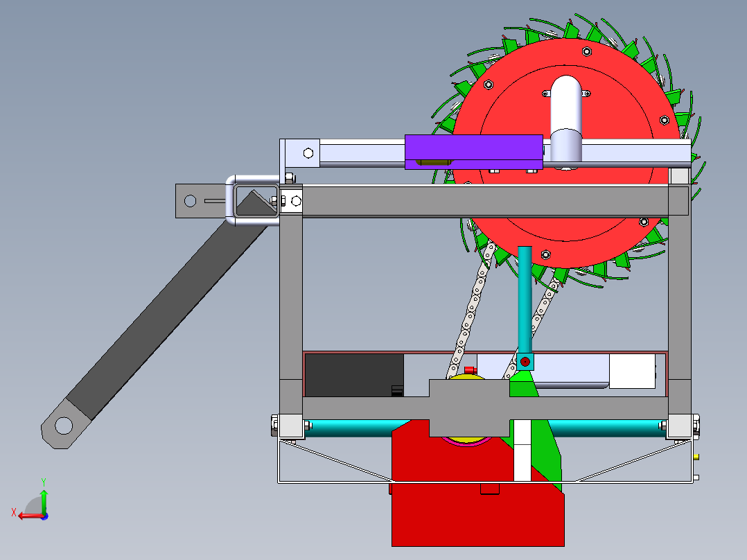Click a bolt head on the red disc
Viewport: 747px width, 560px height.
point(588,50)
